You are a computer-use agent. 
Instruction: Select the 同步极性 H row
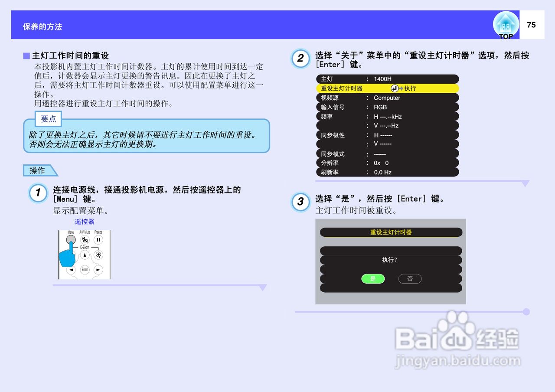click(x=387, y=135)
